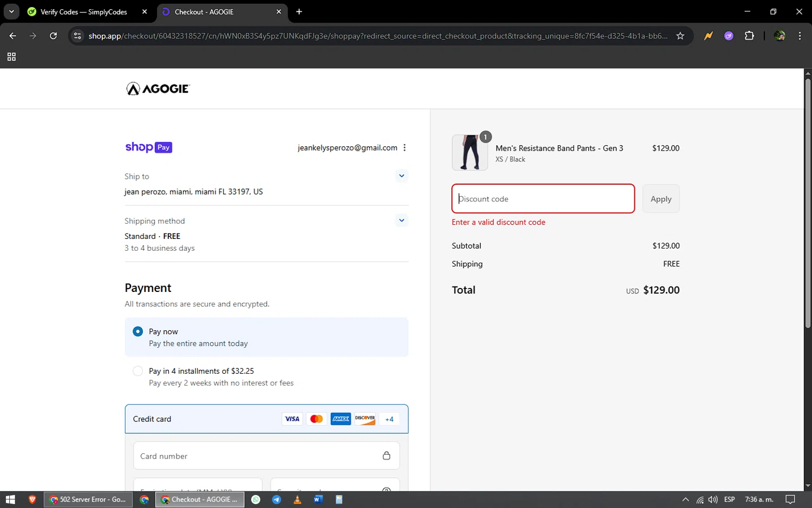Click the address bar URL
This screenshot has height=508, width=812.
coord(378,36)
